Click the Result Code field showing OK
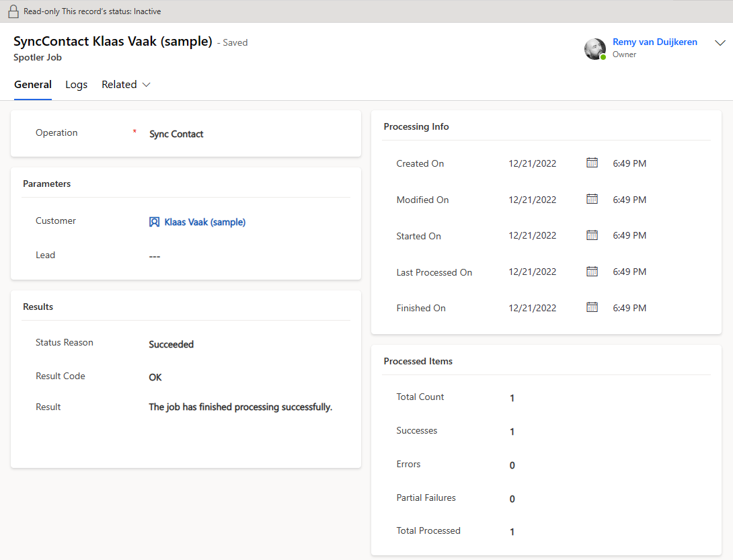The image size is (733, 560). point(155,377)
